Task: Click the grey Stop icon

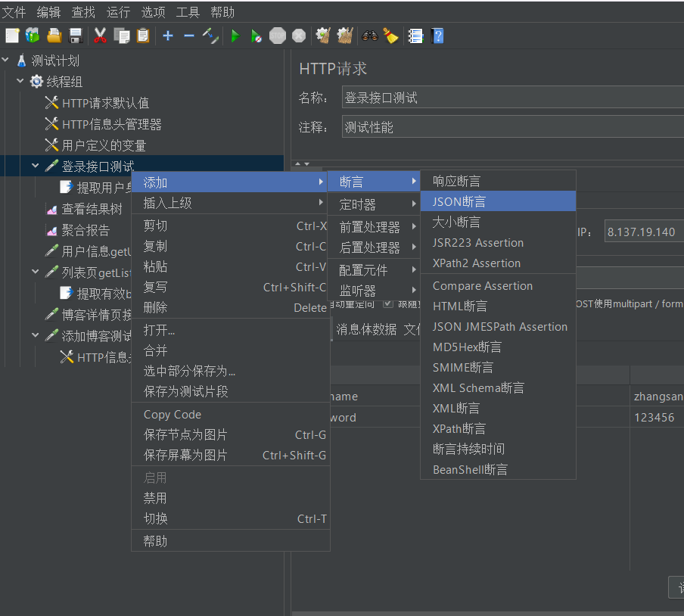Action: [278, 36]
